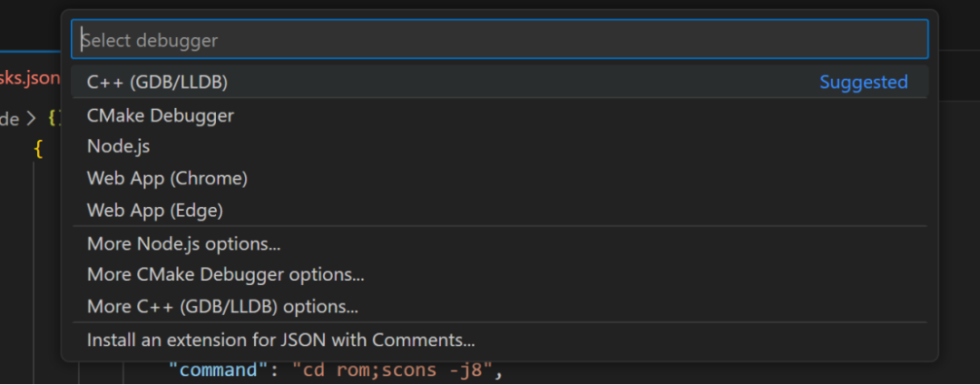Click the curly braces breadcrumb symbol icon
The image size is (980, 385).
point(53,119)
